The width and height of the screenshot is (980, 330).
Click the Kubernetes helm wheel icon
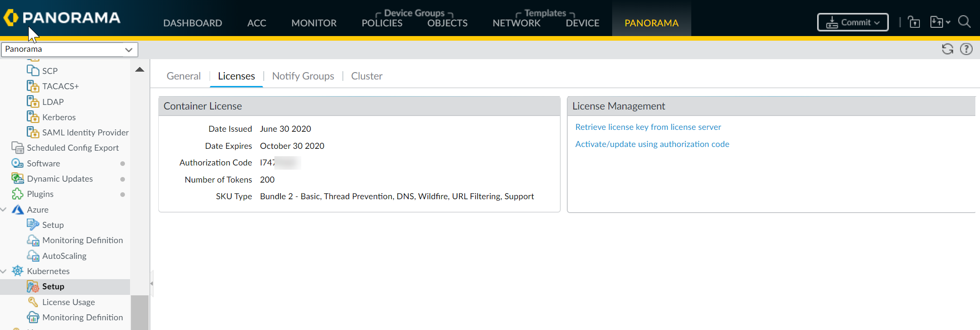[x=18, y=271]
